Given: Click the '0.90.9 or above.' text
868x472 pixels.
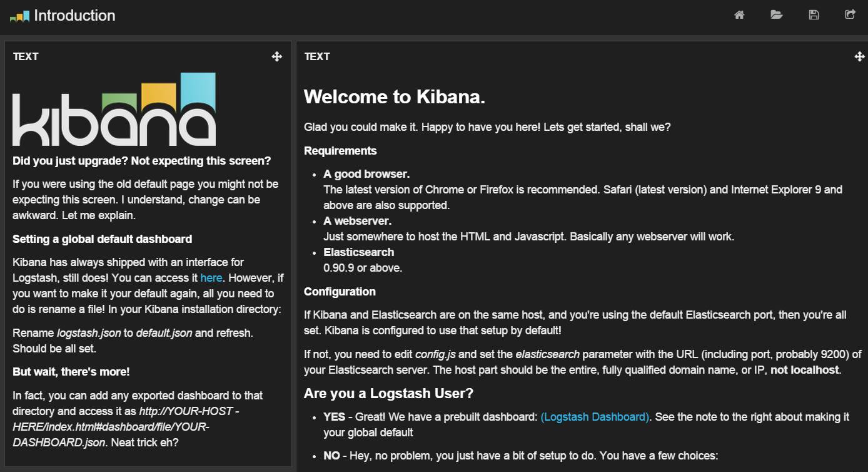Looking at the screenshot, I should [x=363, y=267].
